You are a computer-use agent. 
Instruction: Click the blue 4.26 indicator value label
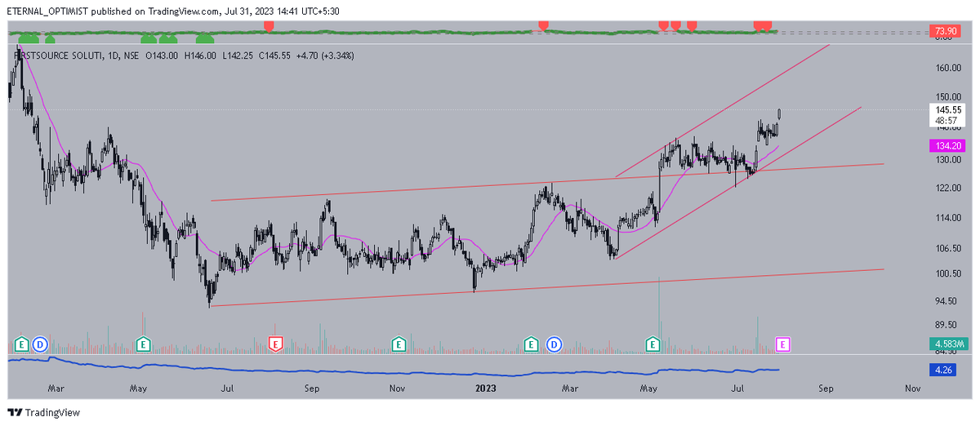coord(942,369)
